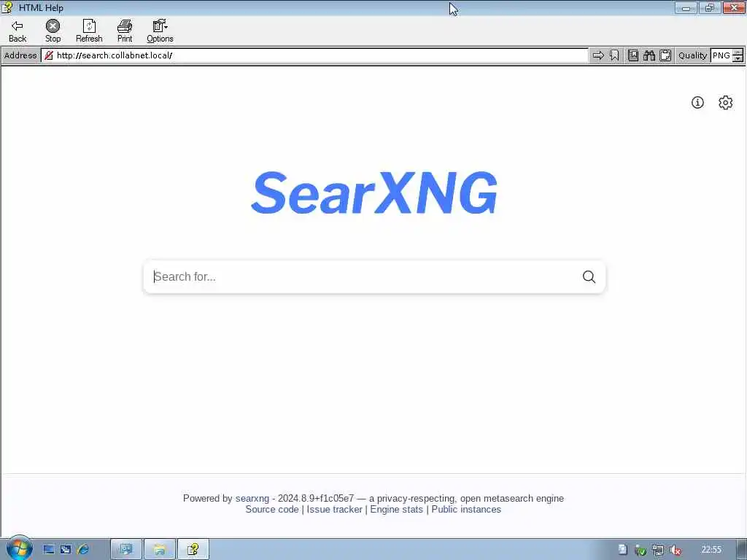The height and width of the screenshot is (560, 747).
Task: Click the muted volume tray icon
Action: 675,550
